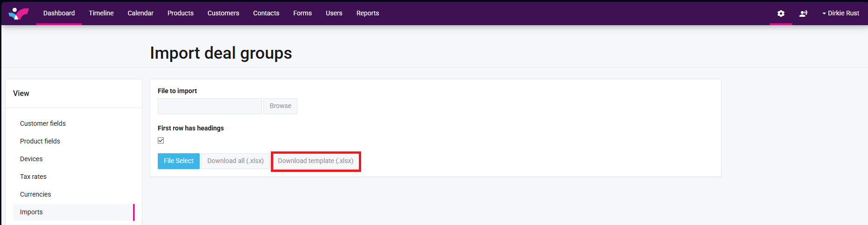Open the Forms page
This screenshot has height=225, width=868.
pyautogui.click(x=303, y=13)
